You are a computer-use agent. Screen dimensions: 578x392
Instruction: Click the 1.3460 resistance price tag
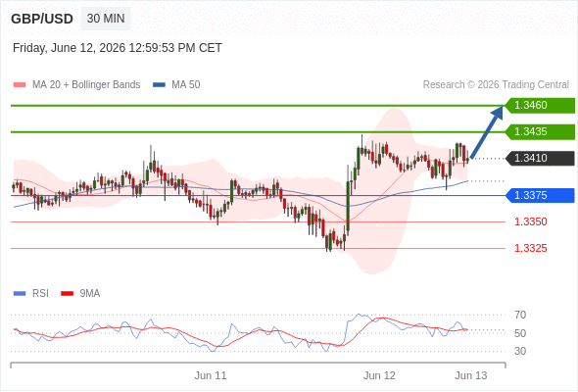coord(540,106)
